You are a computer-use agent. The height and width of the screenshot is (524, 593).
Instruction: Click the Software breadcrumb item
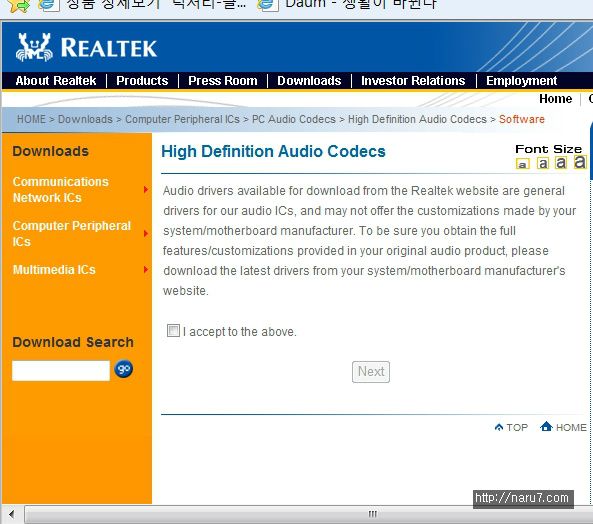click(522, 119)
